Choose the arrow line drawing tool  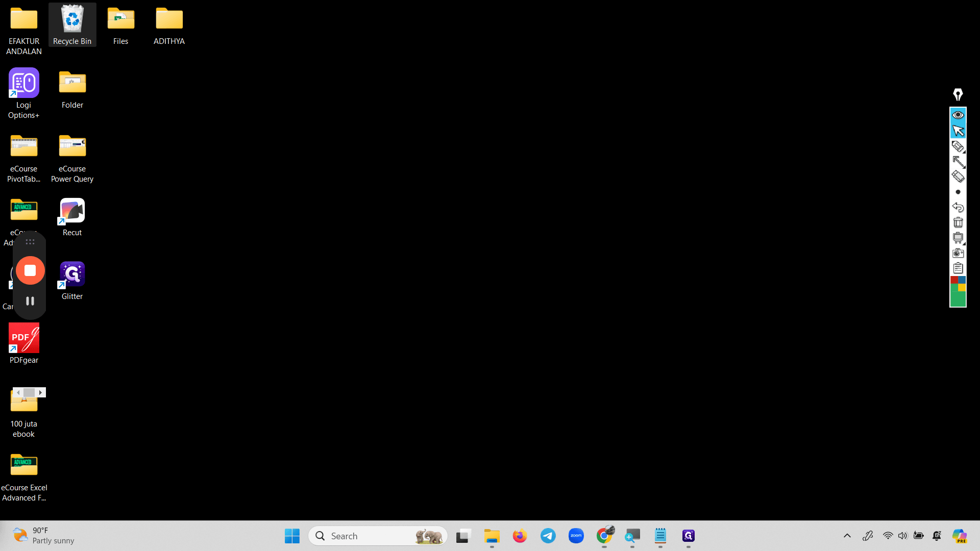[958, 162]
